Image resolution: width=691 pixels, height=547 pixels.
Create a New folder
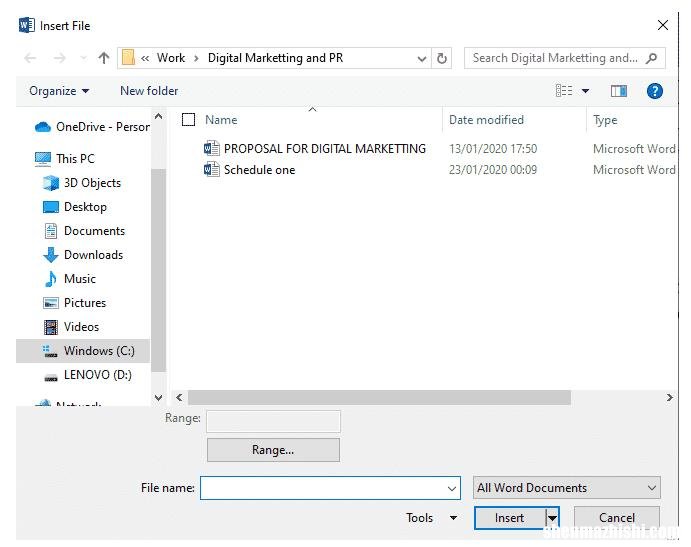click(149, 91)
